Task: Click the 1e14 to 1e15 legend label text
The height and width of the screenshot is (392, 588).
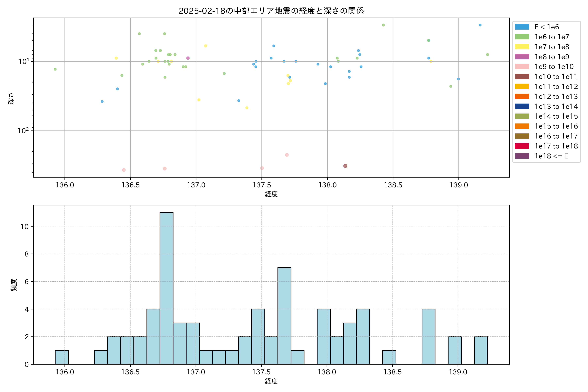Action: pos(556,116)
